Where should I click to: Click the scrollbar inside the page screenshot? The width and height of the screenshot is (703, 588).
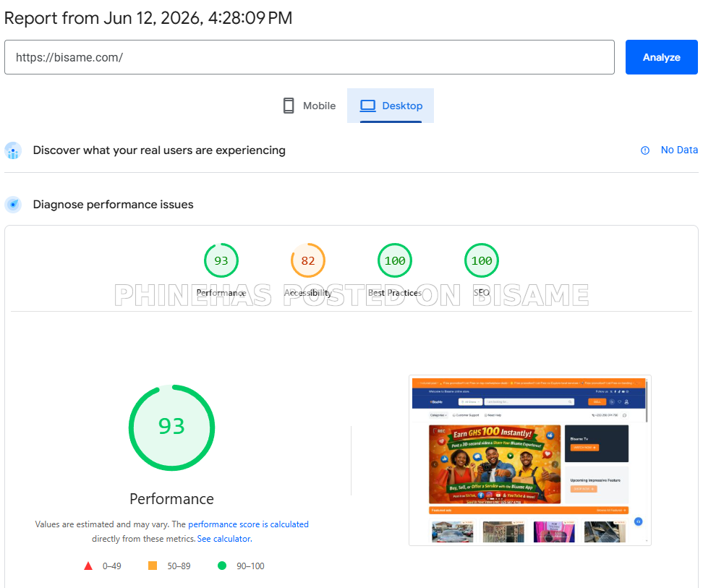(647, 400)
